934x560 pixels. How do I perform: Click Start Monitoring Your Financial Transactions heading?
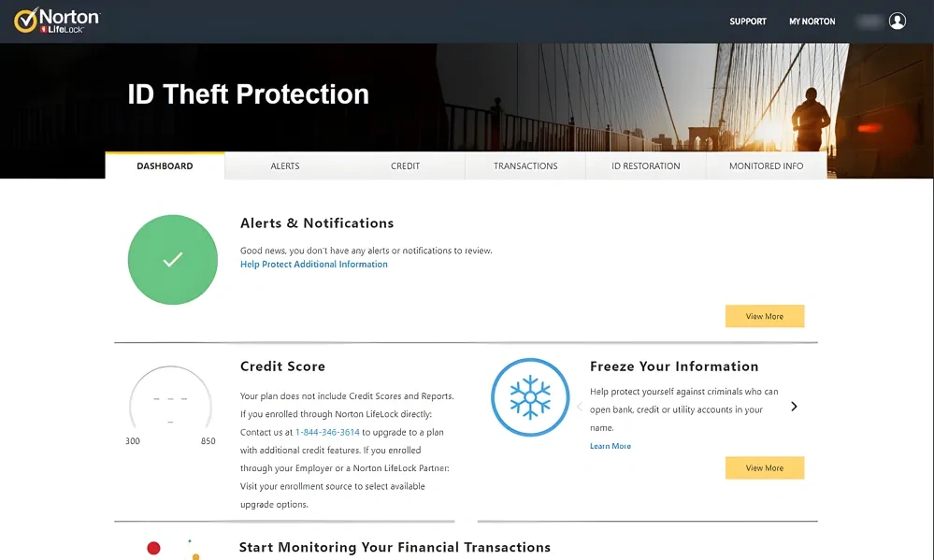coord(395,547)
